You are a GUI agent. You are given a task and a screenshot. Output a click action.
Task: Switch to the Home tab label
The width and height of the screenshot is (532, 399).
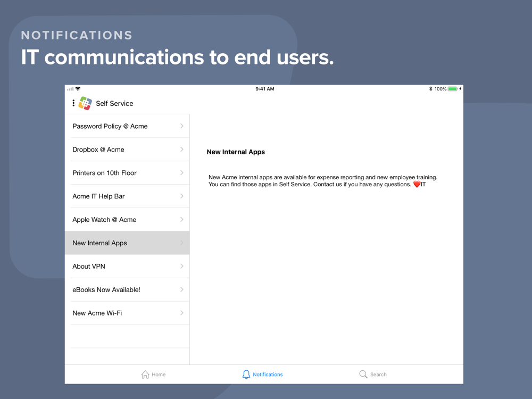pos(159,375)
